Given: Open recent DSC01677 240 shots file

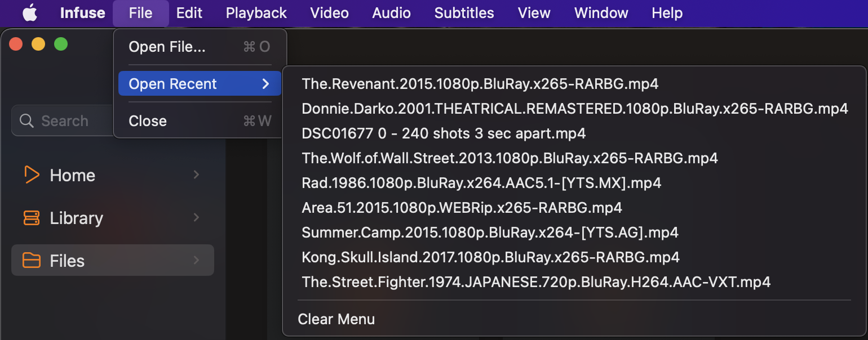Looking at the screenshot, I should 574,133.
